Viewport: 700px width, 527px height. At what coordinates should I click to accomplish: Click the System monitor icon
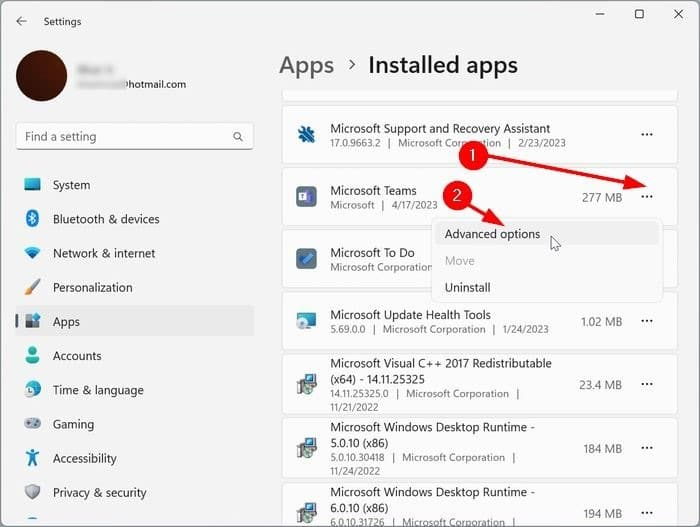click(32, 184)
